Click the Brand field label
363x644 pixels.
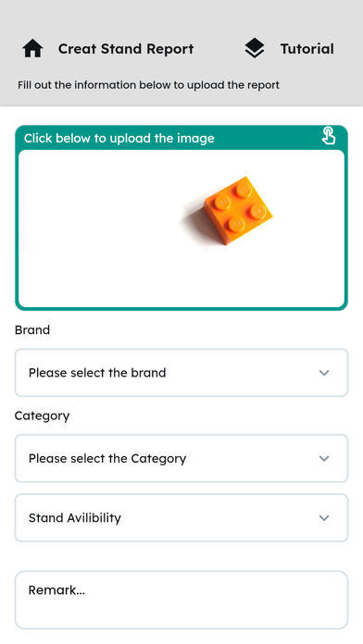point(32,329)
